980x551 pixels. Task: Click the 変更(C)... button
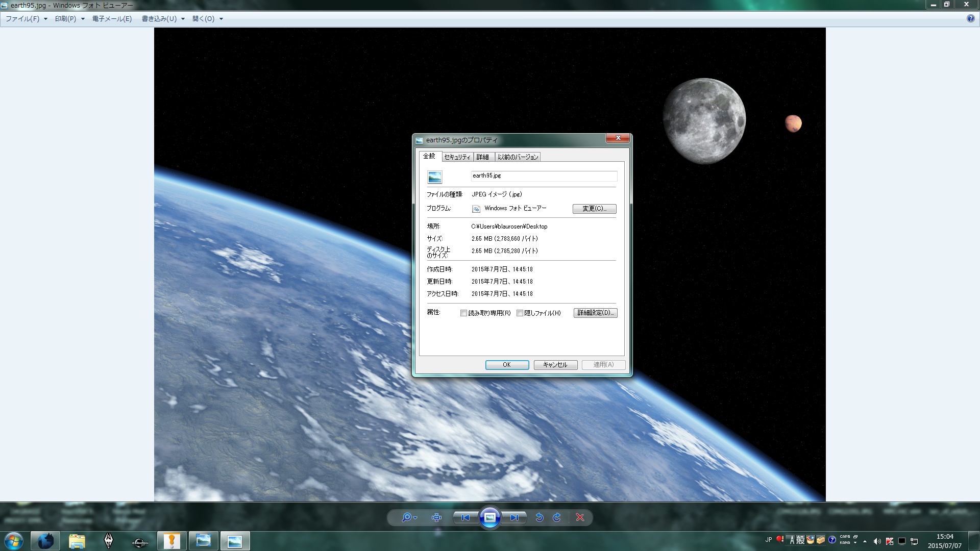(594, 209)
